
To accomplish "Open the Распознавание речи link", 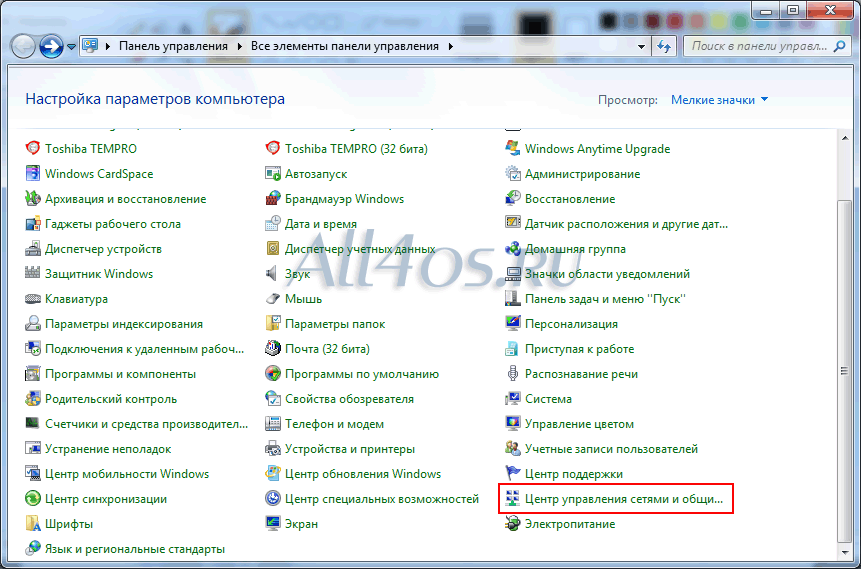I will (x=582, y=374).
